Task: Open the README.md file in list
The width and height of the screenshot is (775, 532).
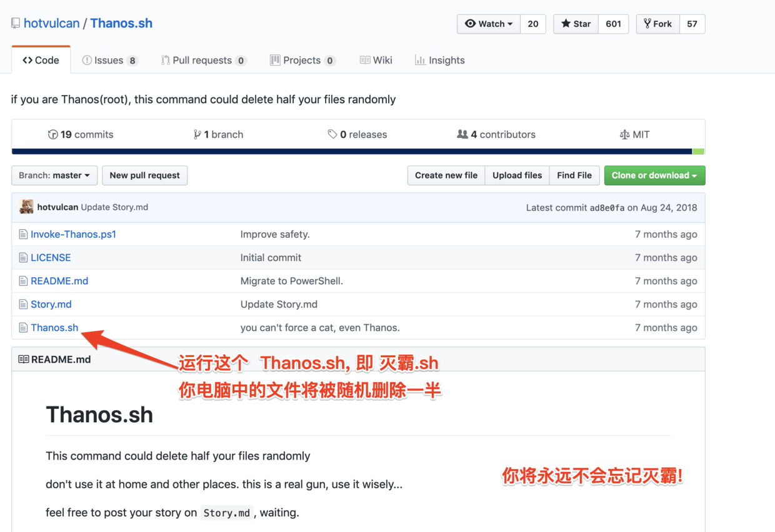Action: pyautogui.click(x=59, y=281)
